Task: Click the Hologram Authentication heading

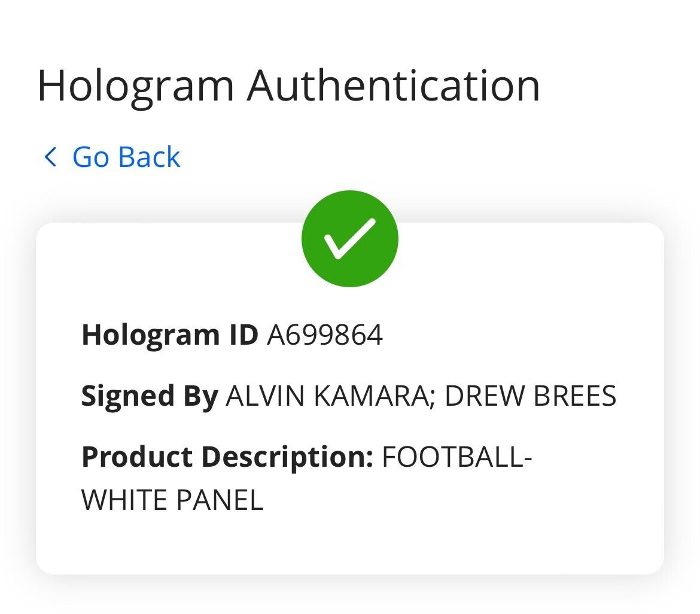Action: 288,86
